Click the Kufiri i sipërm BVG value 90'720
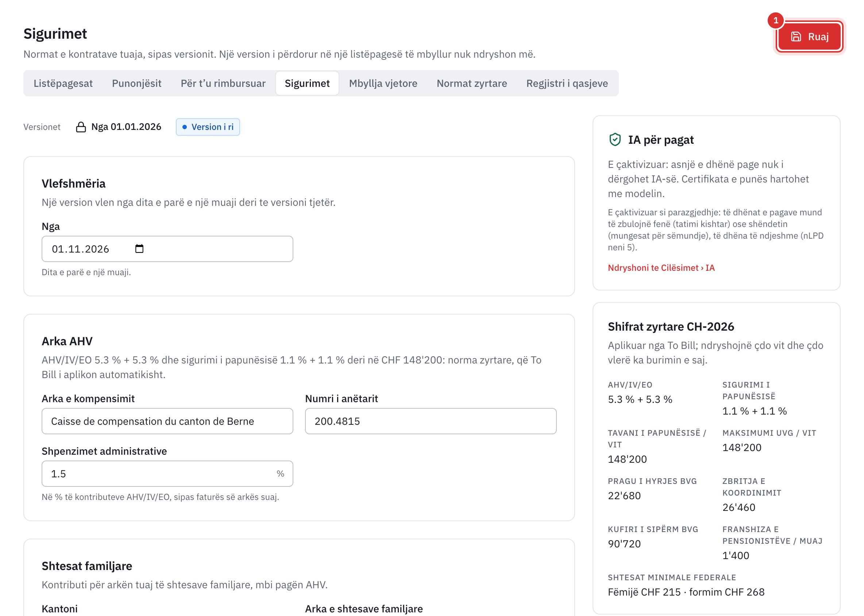 624,543
